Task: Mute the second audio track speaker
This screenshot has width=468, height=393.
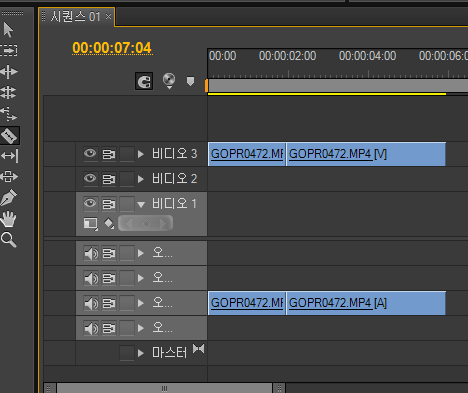Action: [91, 278]
